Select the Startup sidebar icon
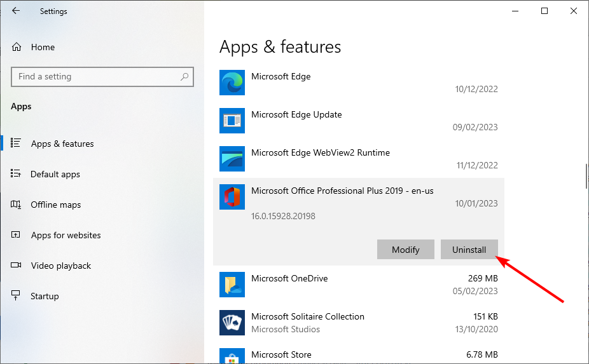This screenshot has width=589, height=364. pos(15,295)
